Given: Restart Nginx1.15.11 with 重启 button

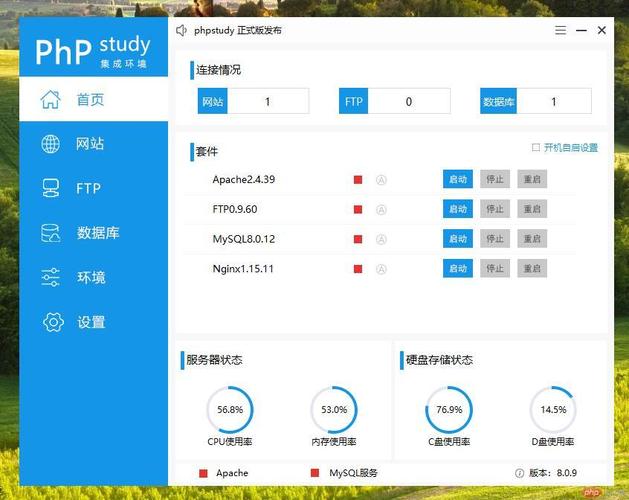Looking at the screenshot, I should [x=532, y=268].
